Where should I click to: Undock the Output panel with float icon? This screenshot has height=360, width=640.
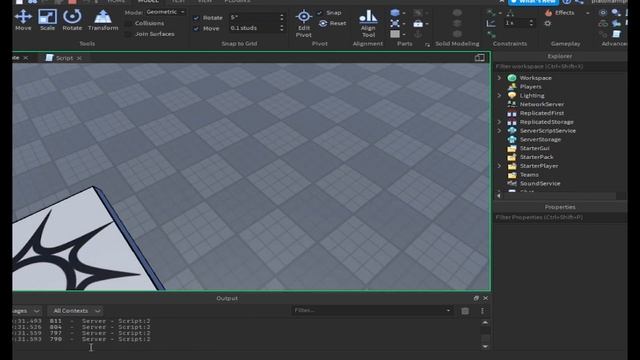tap(476, 298)
